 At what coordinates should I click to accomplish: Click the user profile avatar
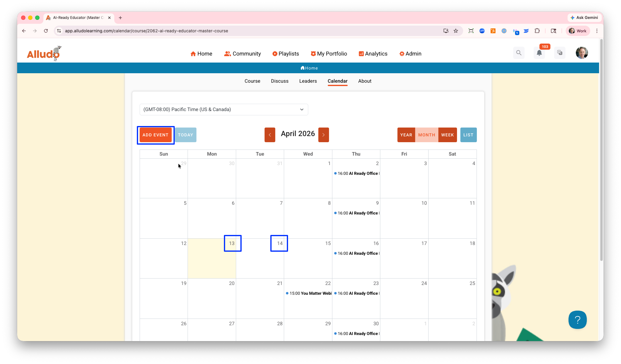(x=582, y=53)
